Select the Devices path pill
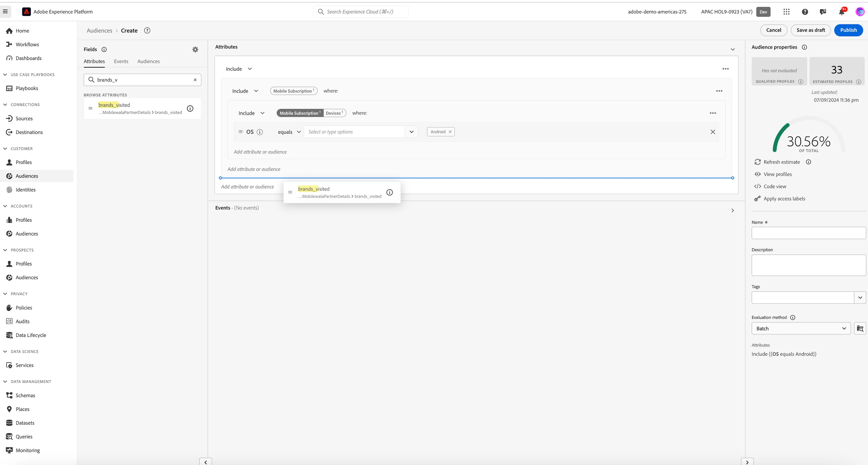Image resolution: width=868 pixels, height=465 pixels. (334, 113)
